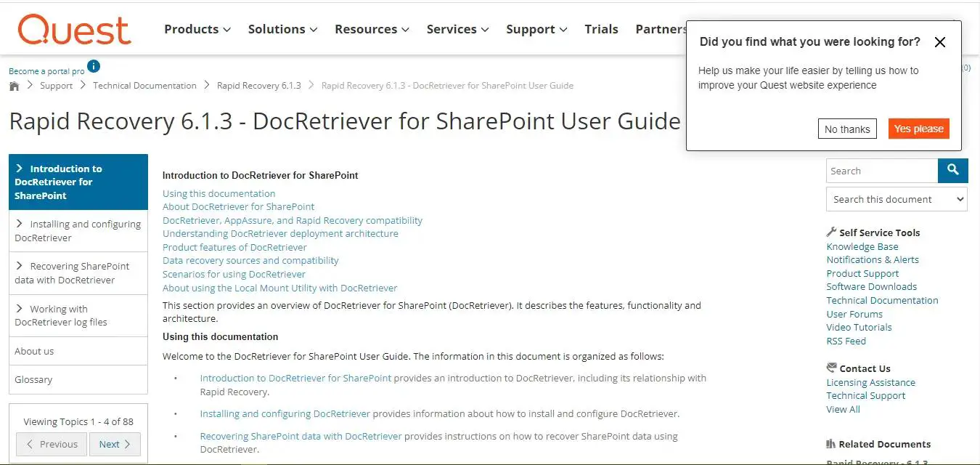The width and height of the screenshot is (980, 465).
Task: Open the Licensing Assistance link
Action: click(x=870, y=382)
